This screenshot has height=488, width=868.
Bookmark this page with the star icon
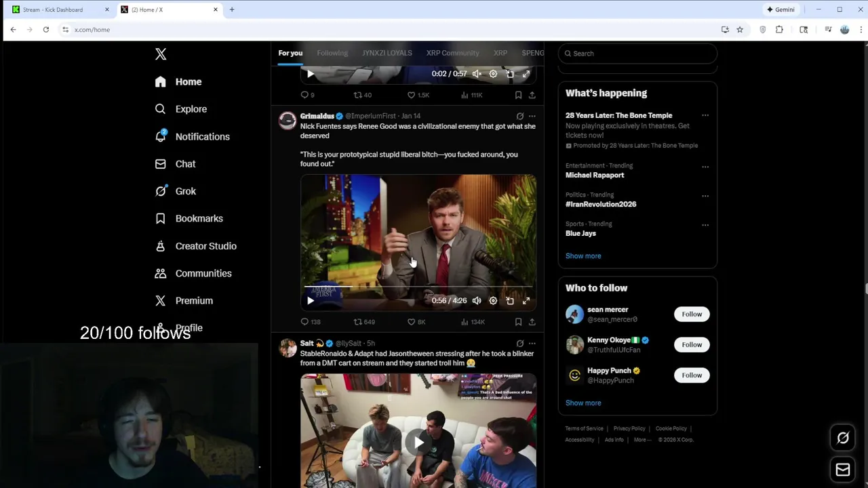point(740,30)
